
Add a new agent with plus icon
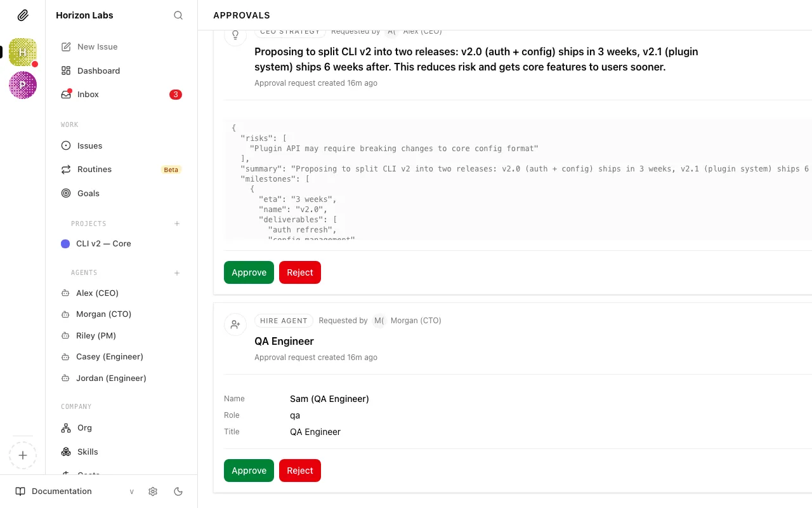coord(177,273)
